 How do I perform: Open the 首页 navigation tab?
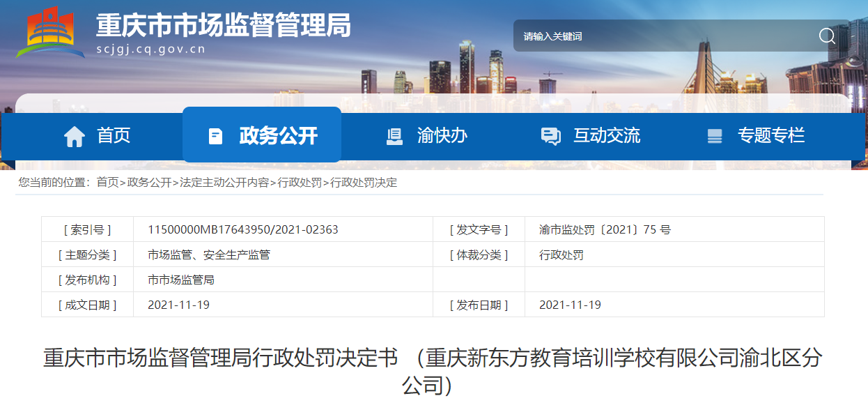pyautogui.click(x=97, y=136)
